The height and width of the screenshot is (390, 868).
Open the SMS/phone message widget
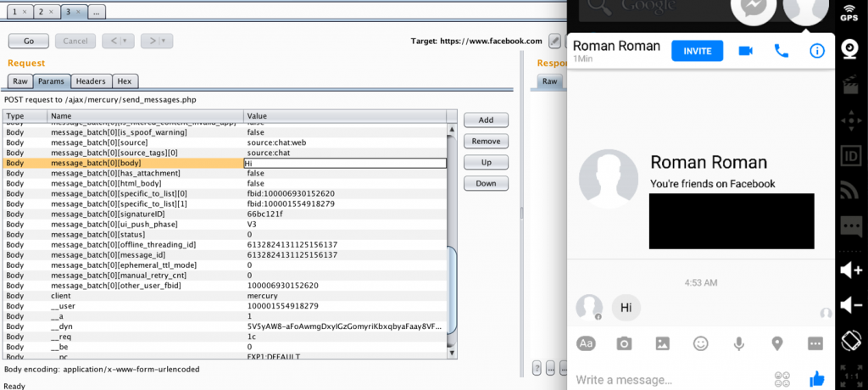click(x=851, y=226)
